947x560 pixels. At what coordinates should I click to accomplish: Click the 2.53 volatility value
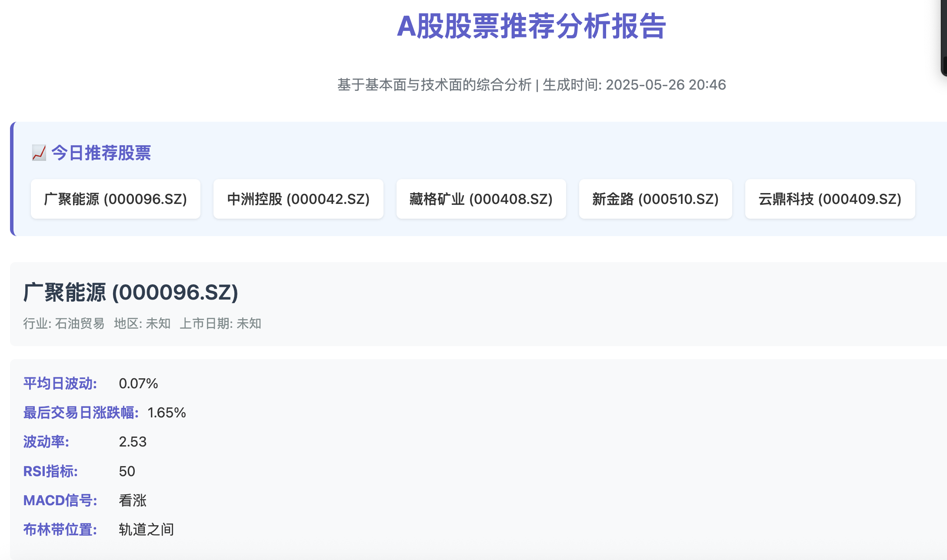pos(133,442)
